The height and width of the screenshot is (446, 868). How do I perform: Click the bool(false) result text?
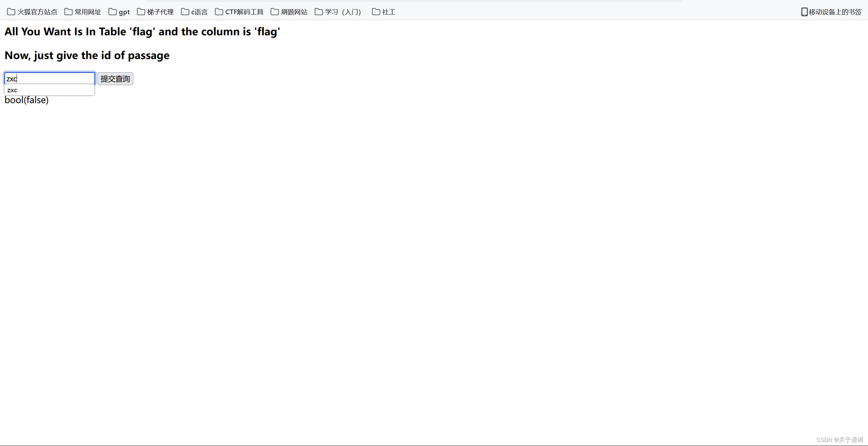pyautogui.click(x=26, y=100)
